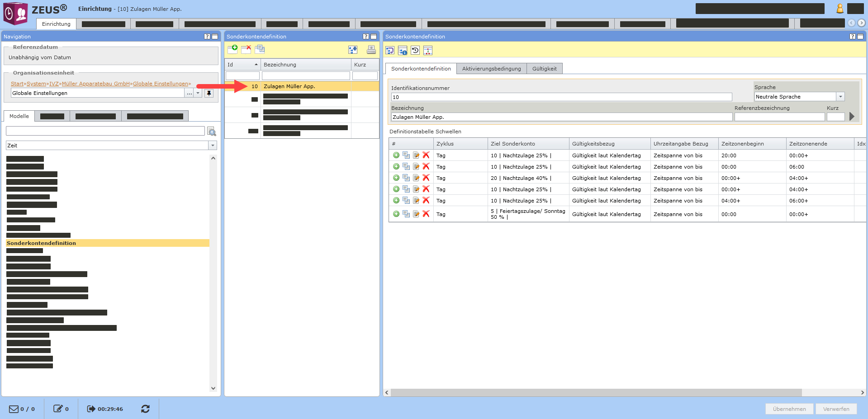Click the print icon in list toolbar
Viewport: 868px width, 419px height.
pos(371,50)
